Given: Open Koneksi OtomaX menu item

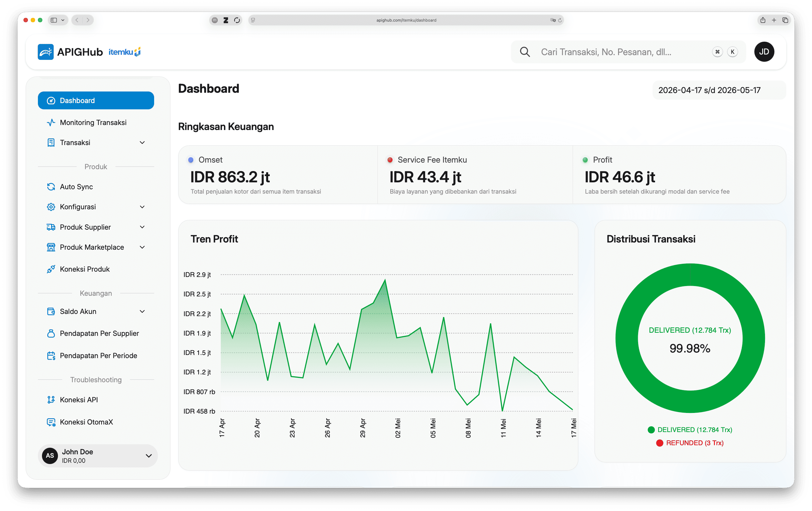Looking at the screenshot, I should tap(96, 422).
